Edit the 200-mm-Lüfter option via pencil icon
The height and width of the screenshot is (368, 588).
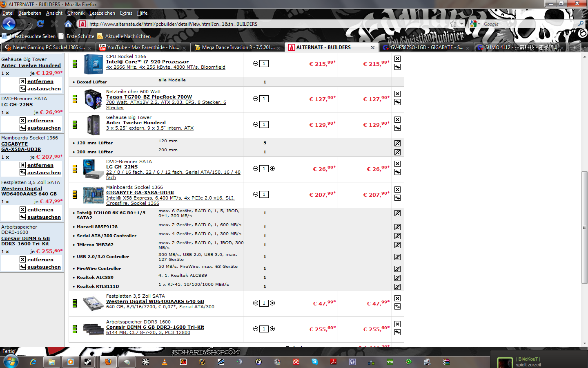(397, 153)
